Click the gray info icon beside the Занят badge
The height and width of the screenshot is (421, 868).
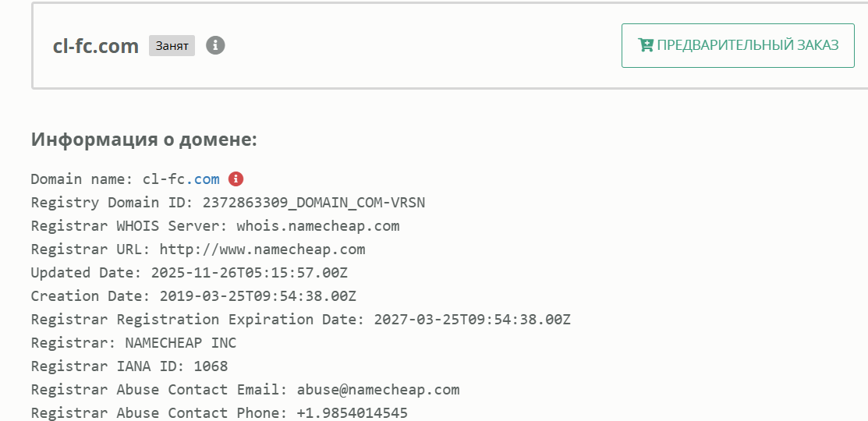tap(215, 45)
